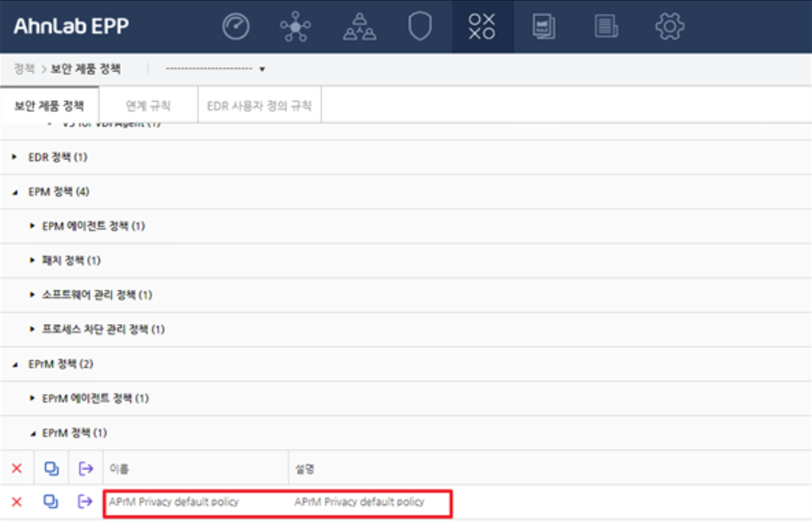The width and height of the screenshot is (812, 522).
Task: Click the red delete X in header row
Action: pos(17,468)
